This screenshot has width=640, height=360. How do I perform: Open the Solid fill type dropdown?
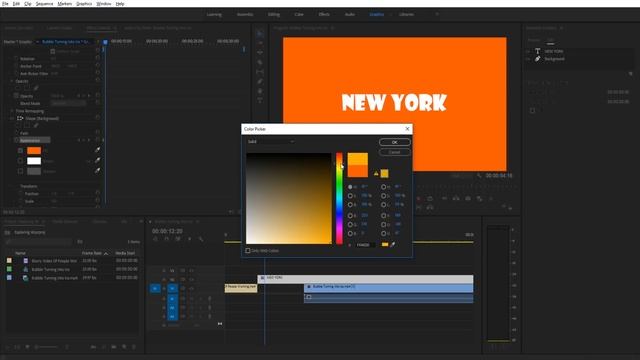pyautogui.click(x=271, y=142)
